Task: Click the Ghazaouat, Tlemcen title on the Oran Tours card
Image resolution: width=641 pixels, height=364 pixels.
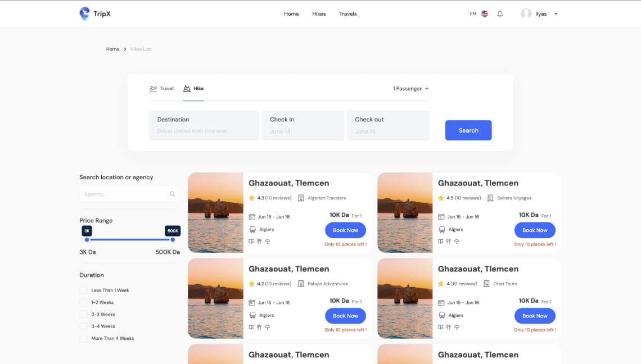Action: tap(478, 269)
